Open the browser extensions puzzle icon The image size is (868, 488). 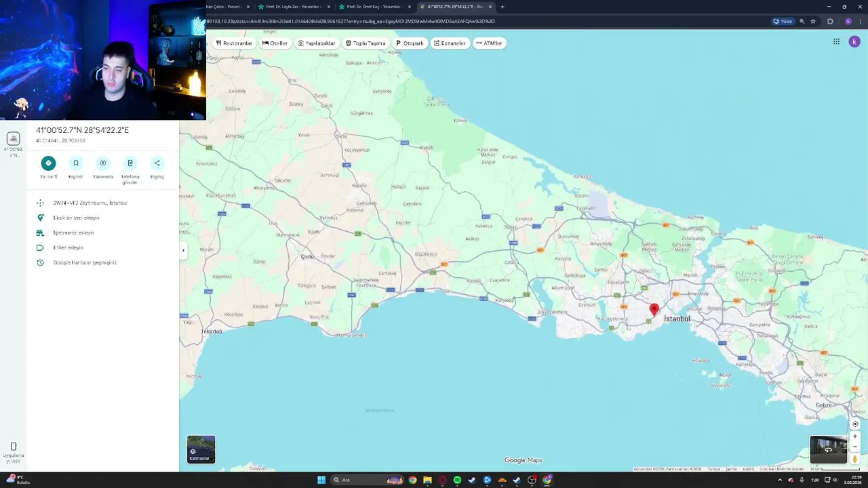pos(830,21)
